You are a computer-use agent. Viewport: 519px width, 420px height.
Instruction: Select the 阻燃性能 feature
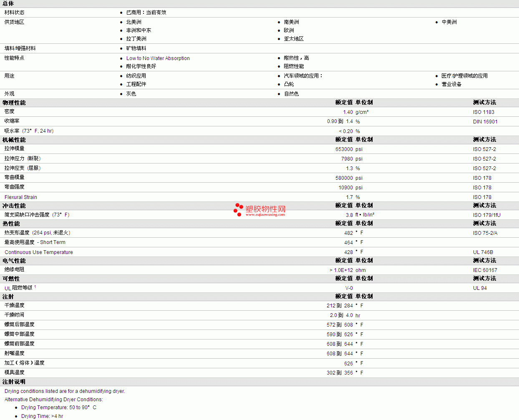tap(294, 66)
